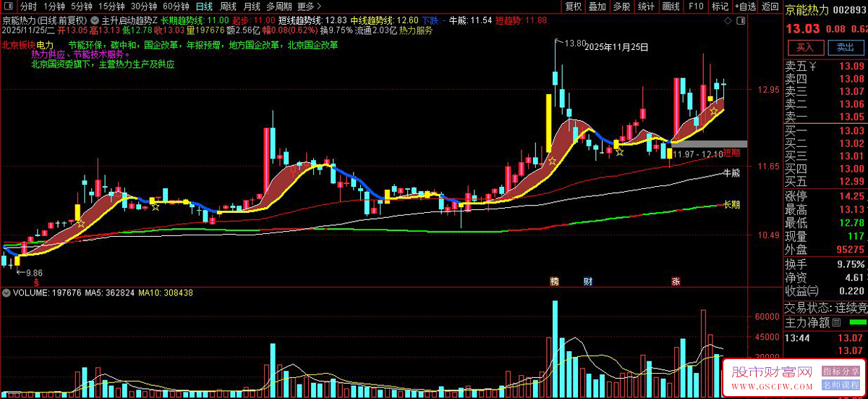
Task: Click the 交易状态 status row
Action: pyautogui.click(x=826, y=307)
